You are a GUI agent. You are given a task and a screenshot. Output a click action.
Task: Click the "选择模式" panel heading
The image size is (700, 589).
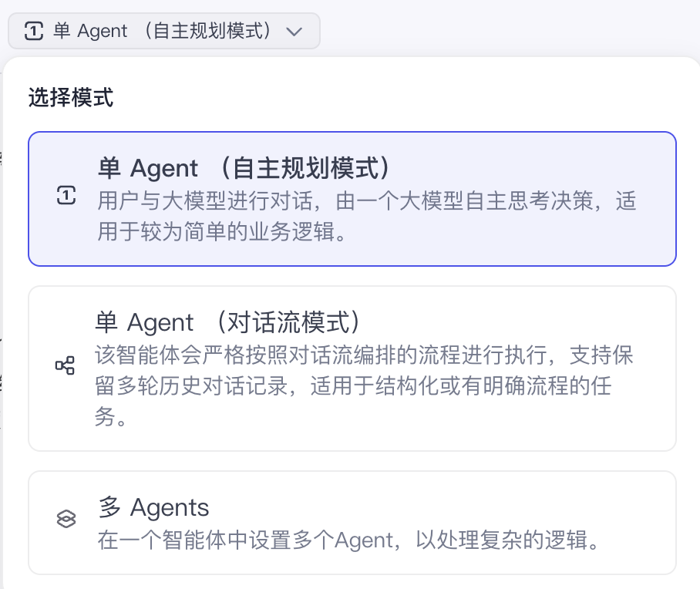click(71, 98)
